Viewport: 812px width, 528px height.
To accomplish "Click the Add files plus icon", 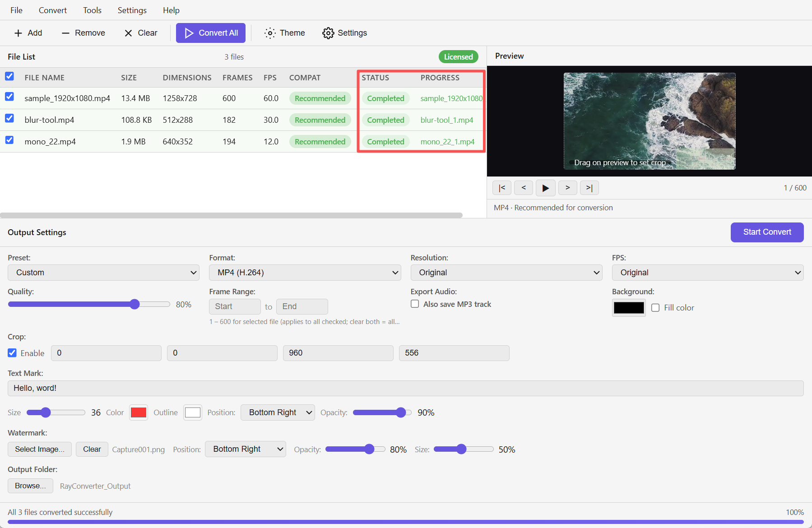I will (18, 33).
